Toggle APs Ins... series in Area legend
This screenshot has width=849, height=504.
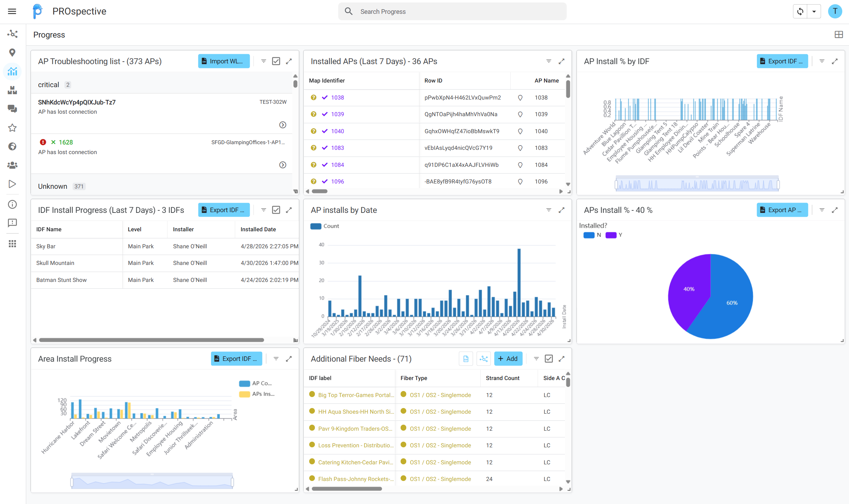coord(257,394)
